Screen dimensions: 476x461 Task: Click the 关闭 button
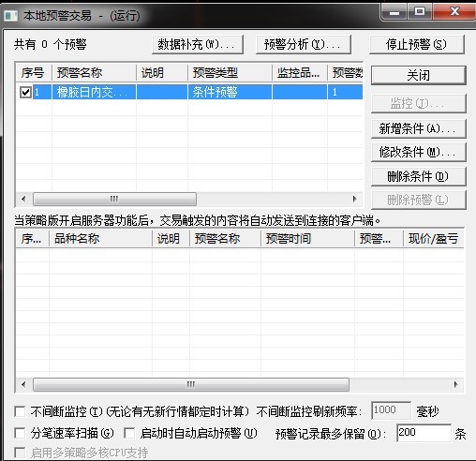(x=418, y=75)
